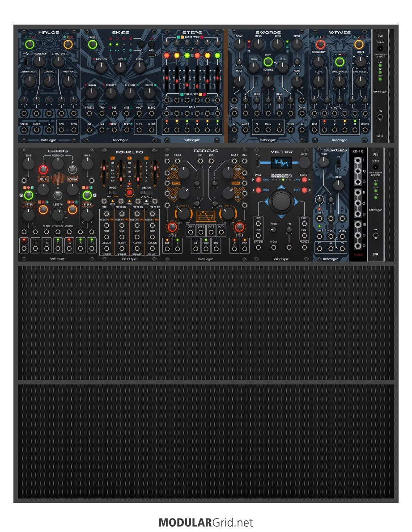Click the Abacus EOR jack
Image resolution: width=412 pixels, height=532 pixels.
(x=167, y=249)
